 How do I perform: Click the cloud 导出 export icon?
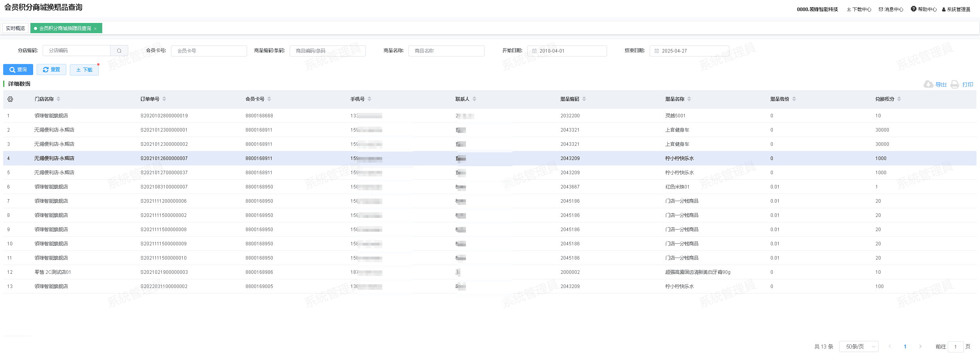[928, 84]
